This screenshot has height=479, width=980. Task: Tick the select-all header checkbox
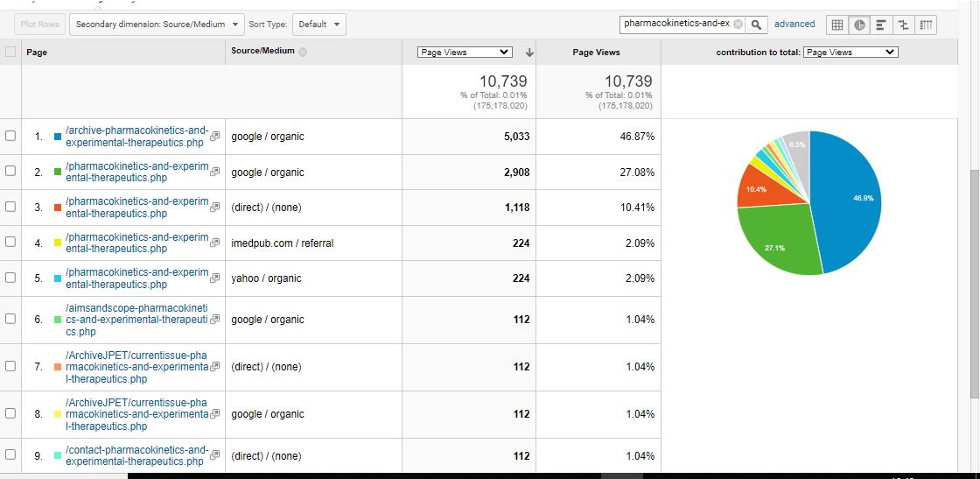(10, 52)
